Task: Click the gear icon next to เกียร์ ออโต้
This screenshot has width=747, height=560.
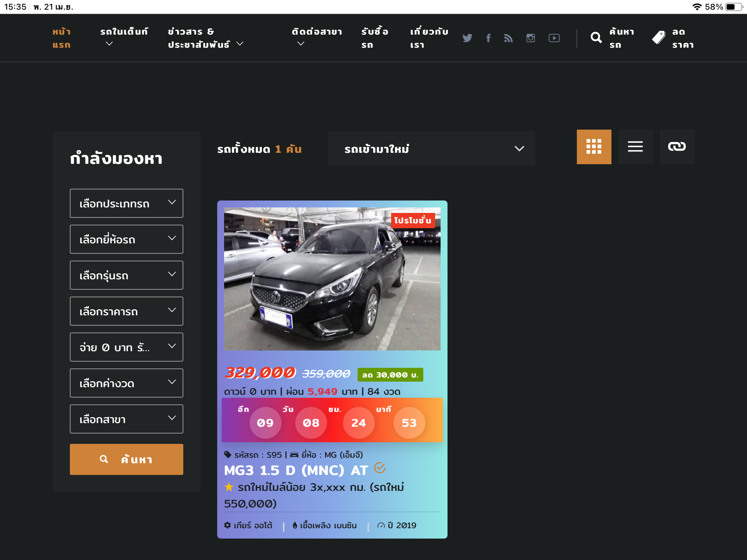Action: [227, 525]
